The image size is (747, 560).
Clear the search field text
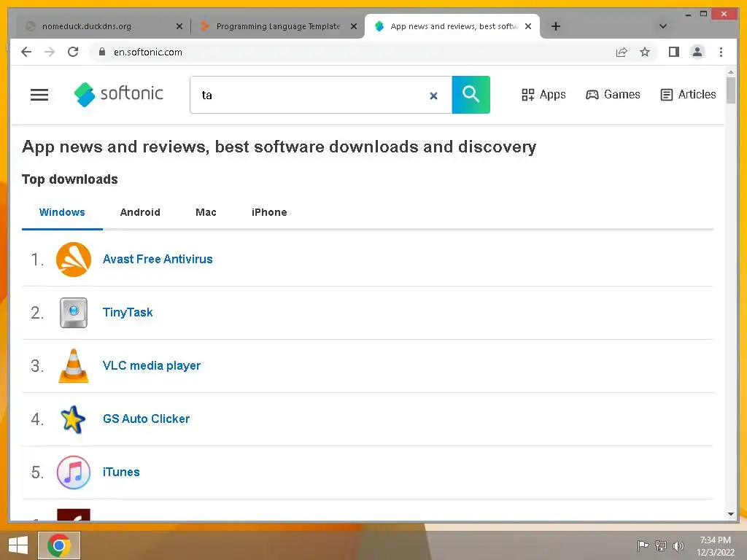tap(433, 96)
